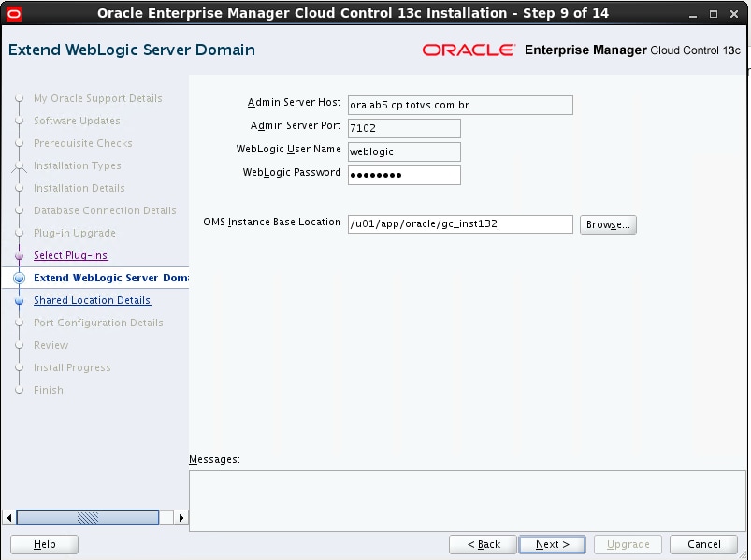Viewport: 751px width, 560px height.
Task: Click the Admin Server Port label
Action: [296, 126]
